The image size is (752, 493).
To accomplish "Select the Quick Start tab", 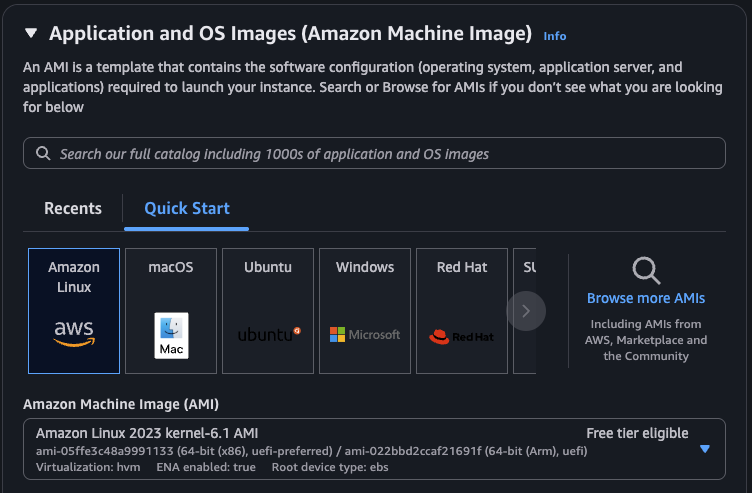I will click(x=187, y=208).
